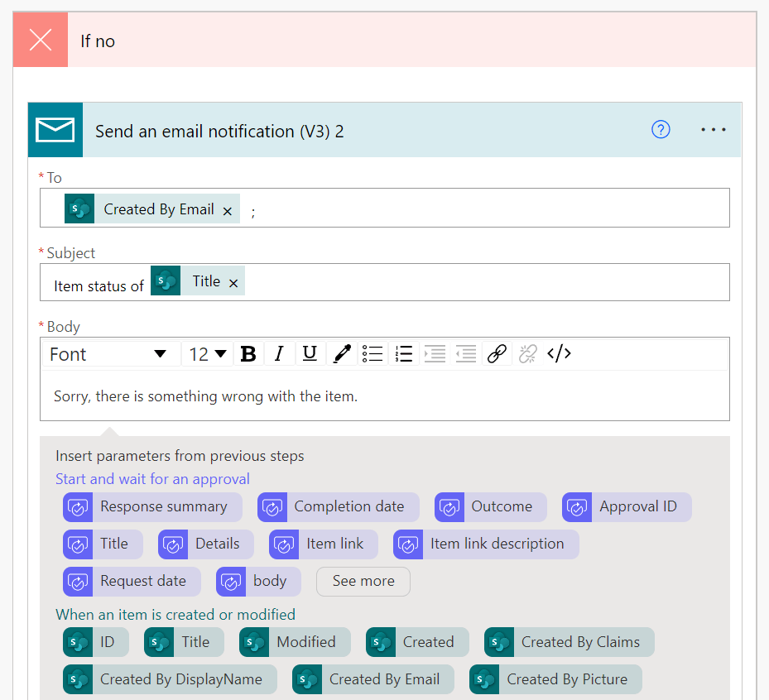This screenshot has height=700, width=769.
Task: Insert Created By Email parameter from list
Action: [373, 679]
